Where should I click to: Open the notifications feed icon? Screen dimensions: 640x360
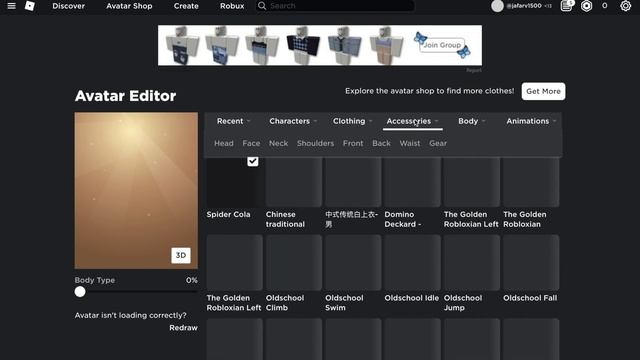pyautogui.click(x=567, y=6)
